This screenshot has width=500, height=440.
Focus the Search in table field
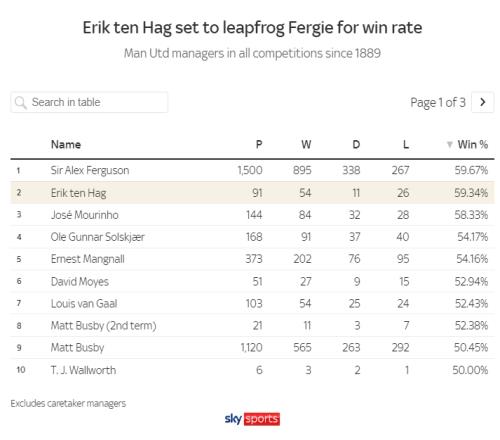click(89, 102)
